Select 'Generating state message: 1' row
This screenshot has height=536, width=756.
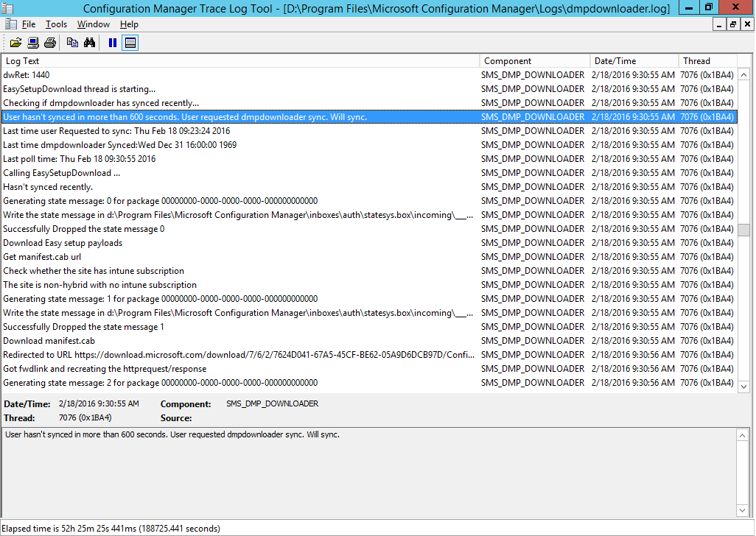[369, 299]
